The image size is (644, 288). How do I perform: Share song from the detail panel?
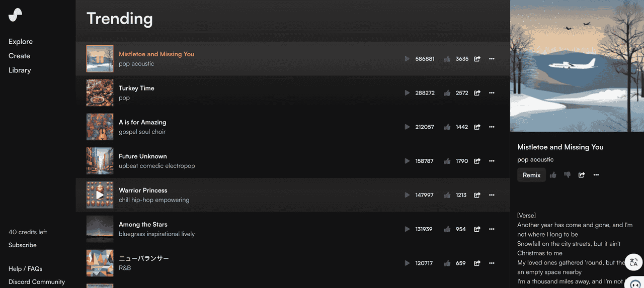(x=582, y=175)
